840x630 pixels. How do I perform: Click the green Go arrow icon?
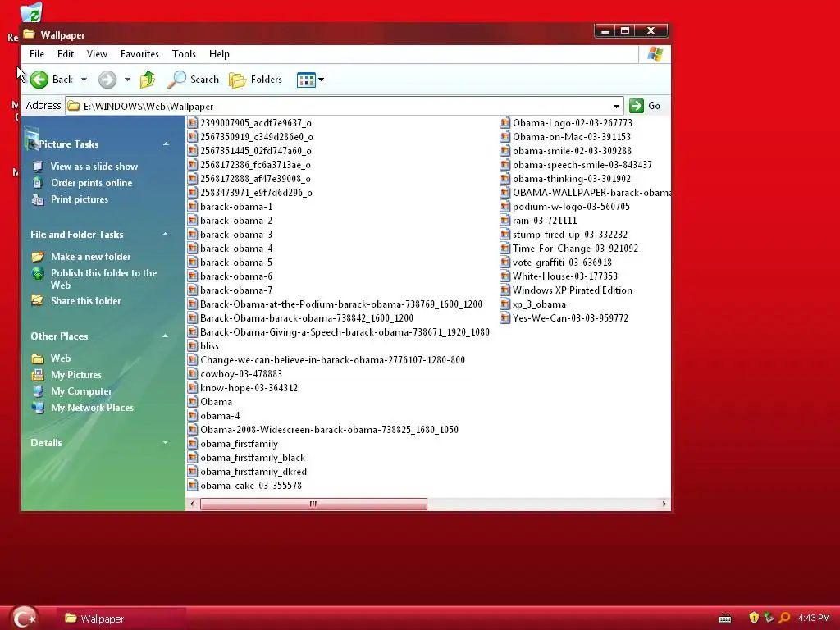(x=637, y=106)
